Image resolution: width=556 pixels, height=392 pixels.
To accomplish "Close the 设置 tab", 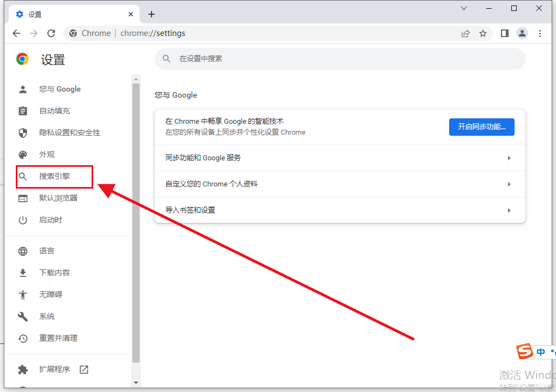I will coord(131,14).
